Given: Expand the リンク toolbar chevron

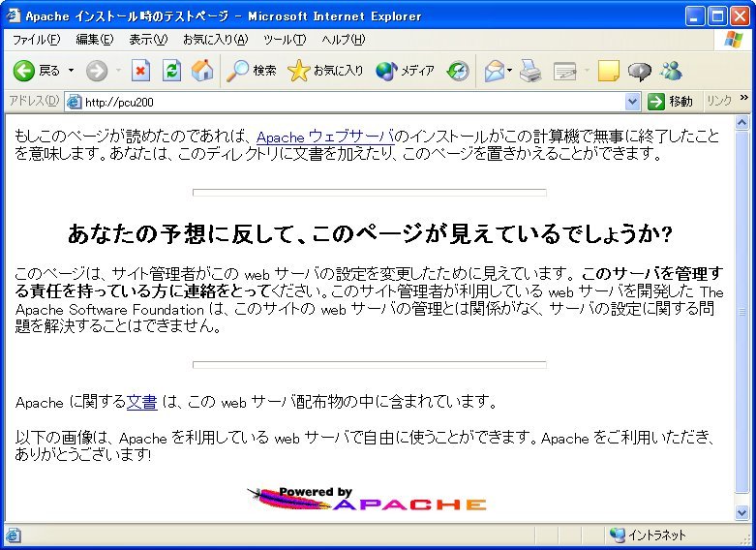Looking at the screenshot, I should pyautogui.click(x=744, y=98).
